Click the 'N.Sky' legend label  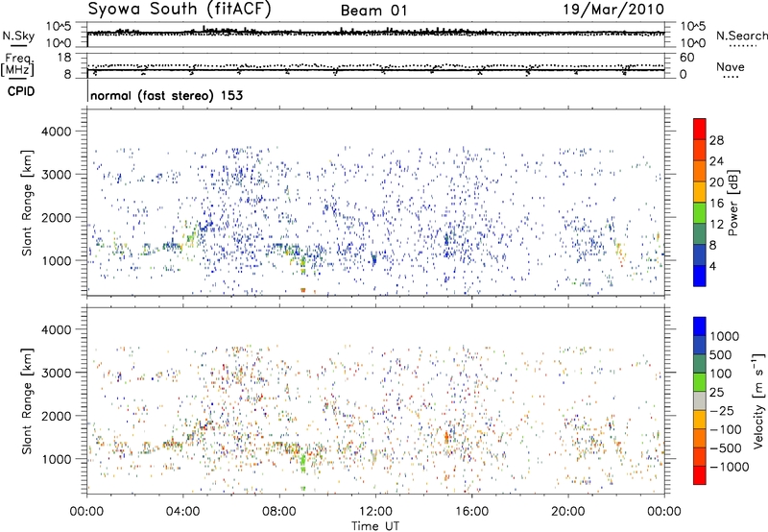(18, 36)
